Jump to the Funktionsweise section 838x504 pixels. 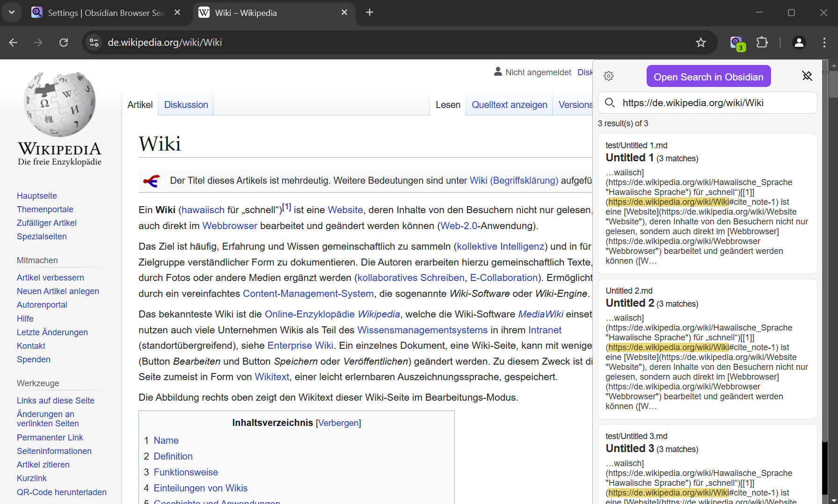(x=186, y=472)
